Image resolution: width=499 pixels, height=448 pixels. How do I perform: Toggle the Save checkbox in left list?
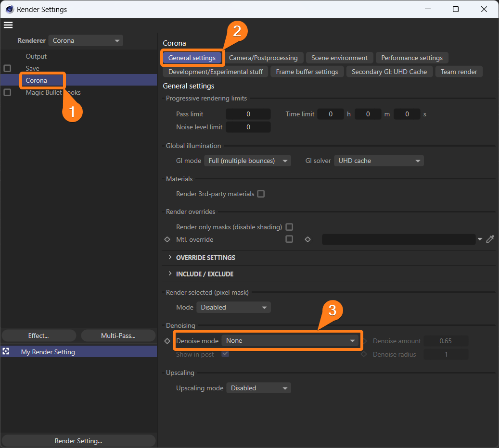click(7, 68)
